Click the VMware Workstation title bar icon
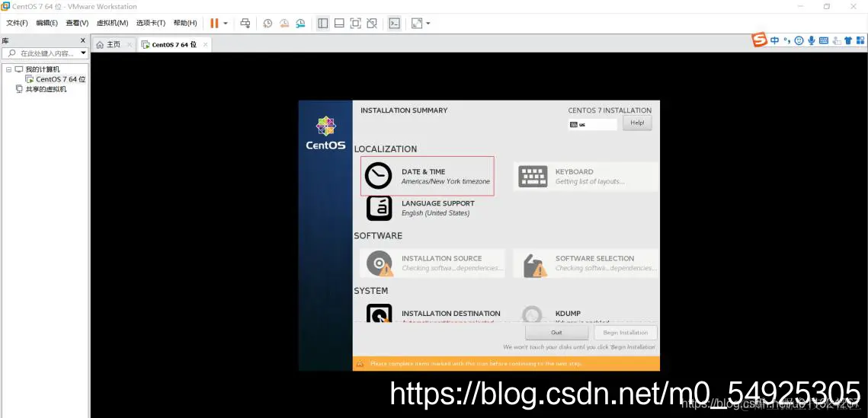Screen dimensions: 868x418 click(x=5, y=6)
